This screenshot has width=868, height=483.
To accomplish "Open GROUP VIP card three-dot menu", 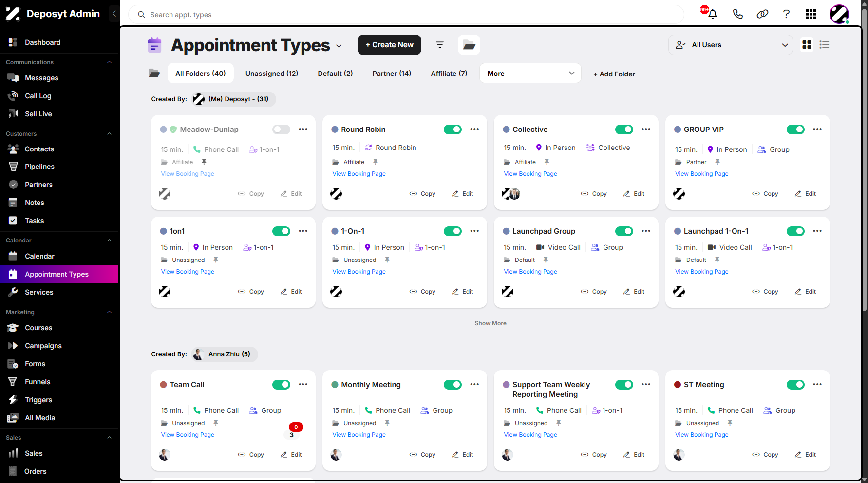I will 817,130.
